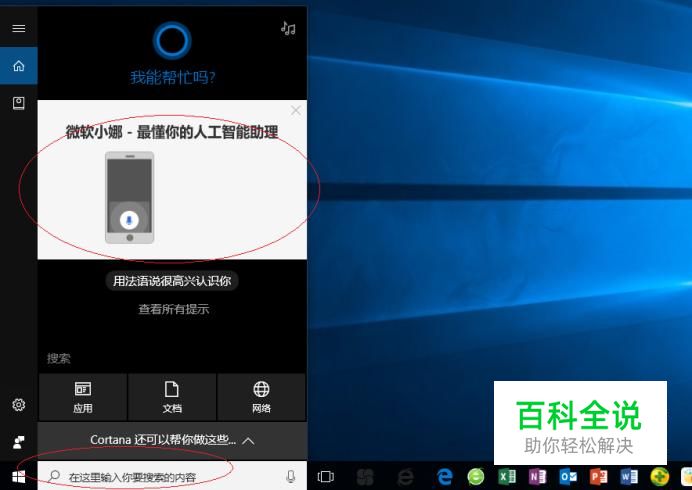Select the 文档 search filter tile
The height and width of the screenshot is (490, 692).
(172, 397)
